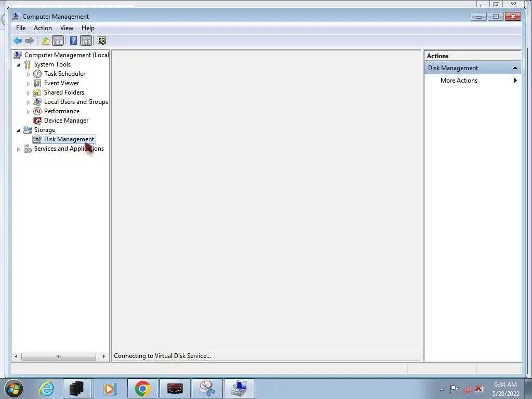Select Device Manager in the tree
The width and height of the screenshot is (532, 399).
click(66, 121)
